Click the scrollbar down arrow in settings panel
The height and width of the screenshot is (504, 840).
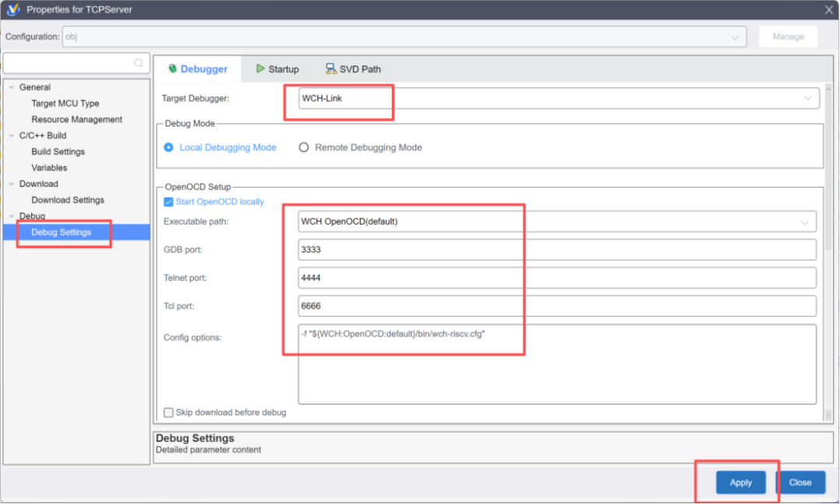(828, 415)
